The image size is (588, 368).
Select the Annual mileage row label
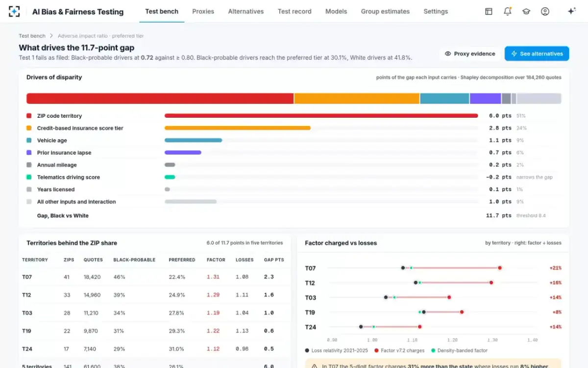[57, 165]
